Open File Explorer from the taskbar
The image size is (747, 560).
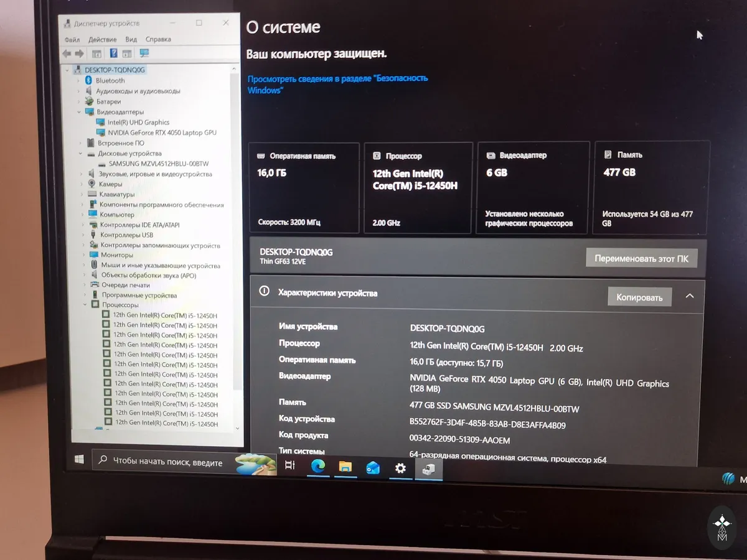tap(345, 467)
